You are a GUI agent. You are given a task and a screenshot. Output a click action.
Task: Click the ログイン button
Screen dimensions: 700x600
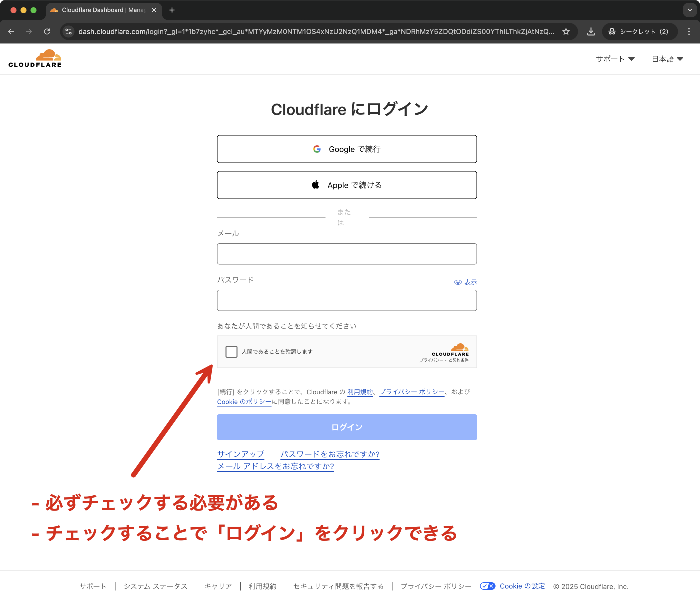pyautogui.click(x=347, y=427)
